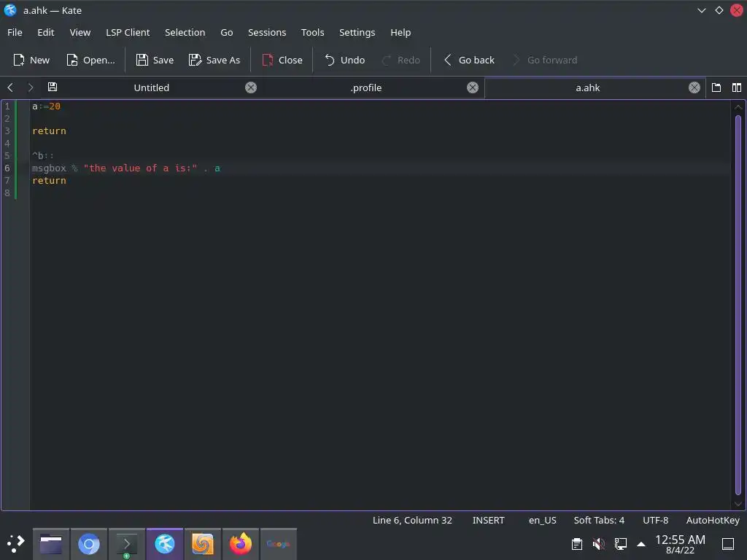Open Kate window app icon menu
The width and height of the screenshot is (747, 560).
[x=10, y=10]
